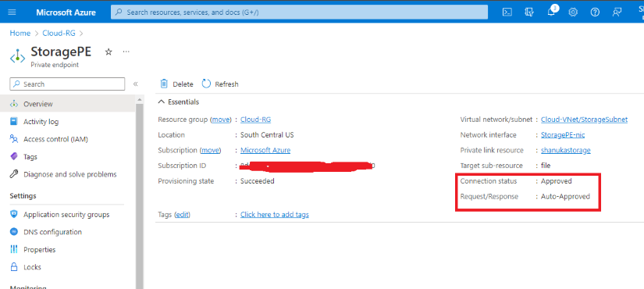Click the Properties bars icon
This screenshot has width=644, height=289.
pyautogui.click(x=14, y=249)
